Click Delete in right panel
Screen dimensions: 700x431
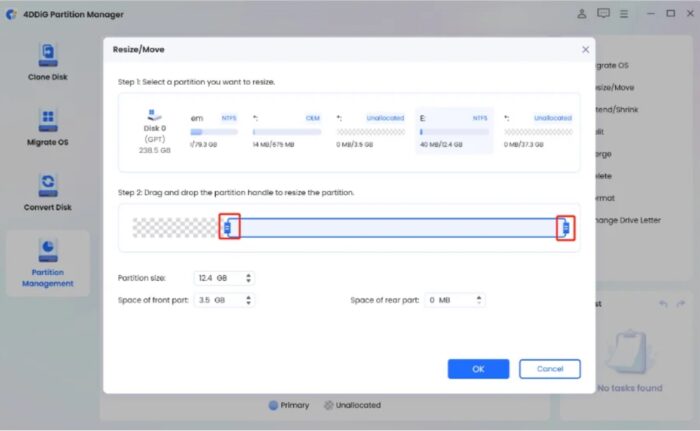604,176
